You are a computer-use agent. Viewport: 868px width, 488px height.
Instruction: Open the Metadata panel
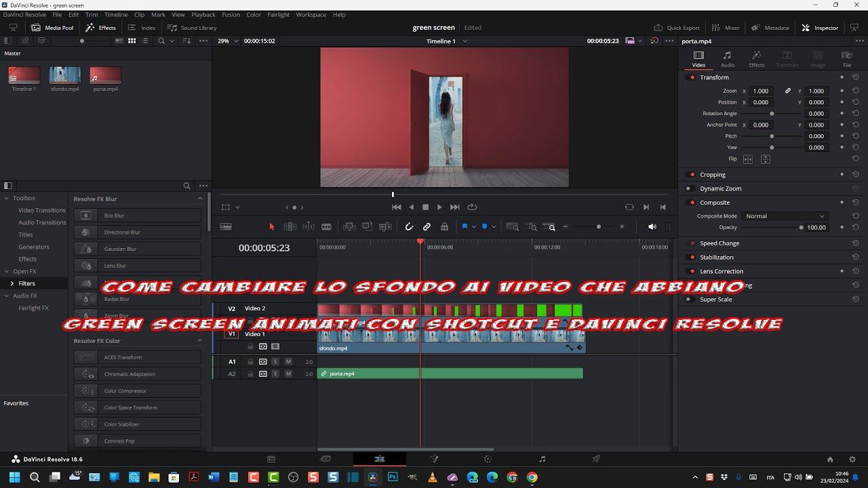pos(770,28)
